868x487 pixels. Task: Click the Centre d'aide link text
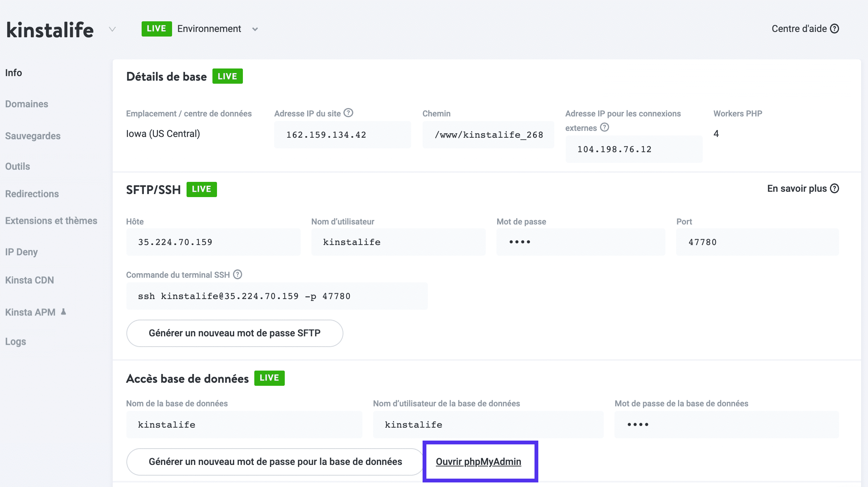(x=799, y=29)
